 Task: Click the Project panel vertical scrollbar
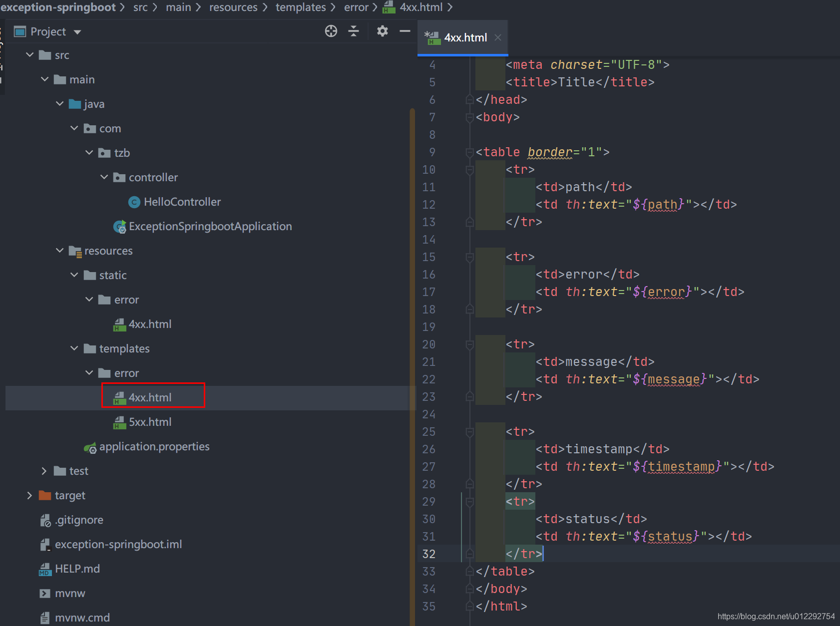click(413, 367)
